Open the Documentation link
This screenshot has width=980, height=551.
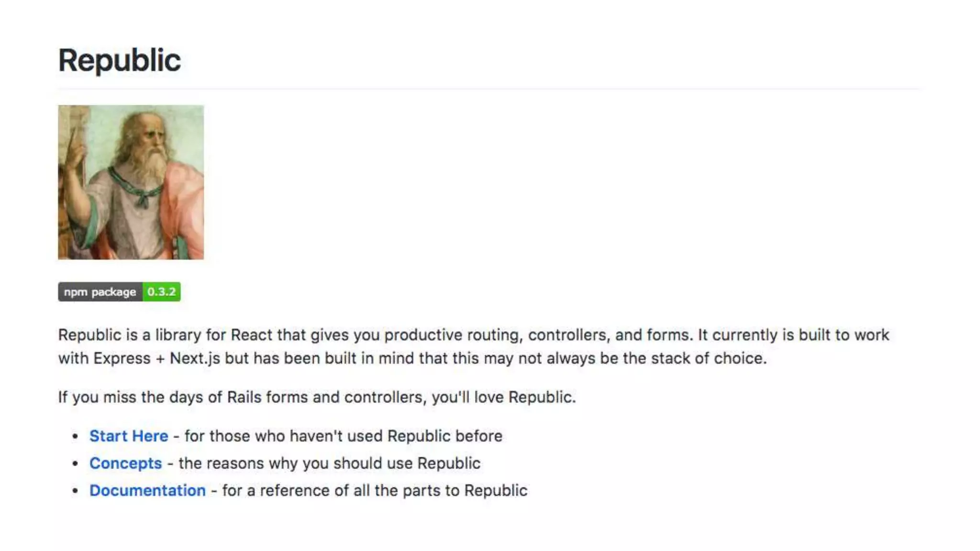pyautogui.click(x=147, y=491)
